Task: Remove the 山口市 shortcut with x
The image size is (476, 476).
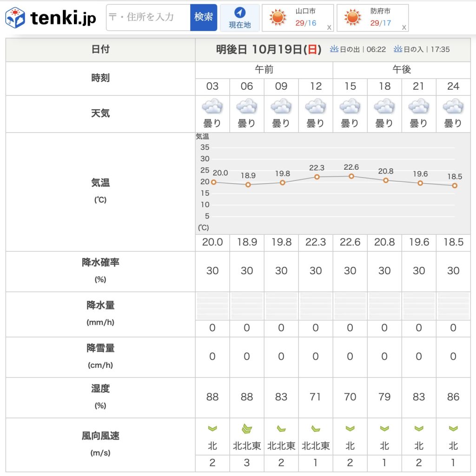Action: [x=329, y=27]
